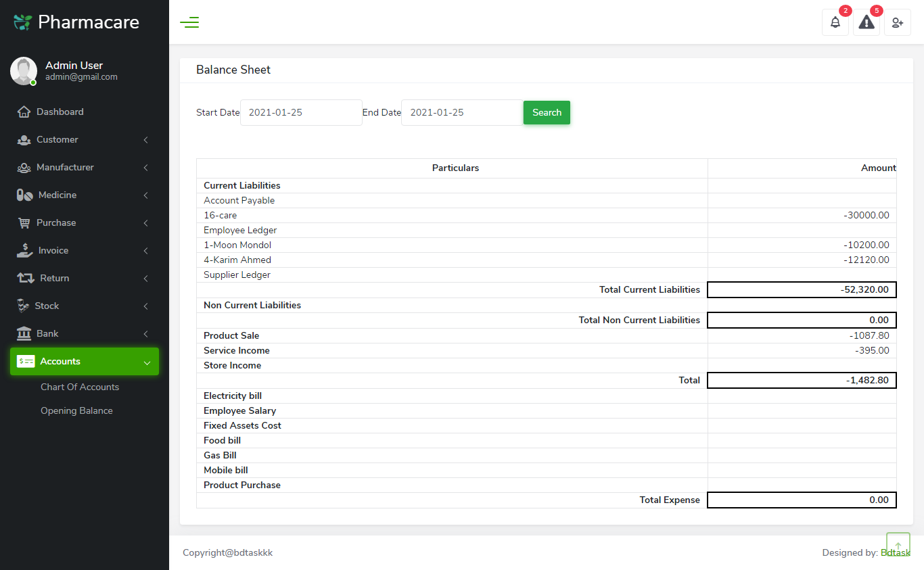924x570 pixels.
Task: Open the Bank section icon
Action: coord(24,333)
